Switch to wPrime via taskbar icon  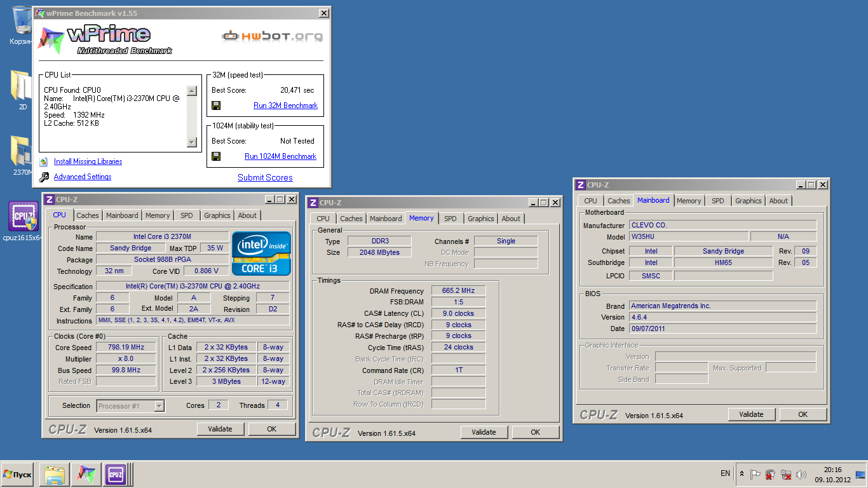pos(86,475)
